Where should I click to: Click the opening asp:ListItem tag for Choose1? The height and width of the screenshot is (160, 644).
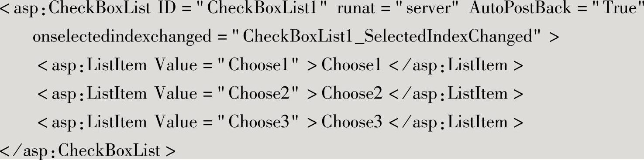click(x=93, y=65)
